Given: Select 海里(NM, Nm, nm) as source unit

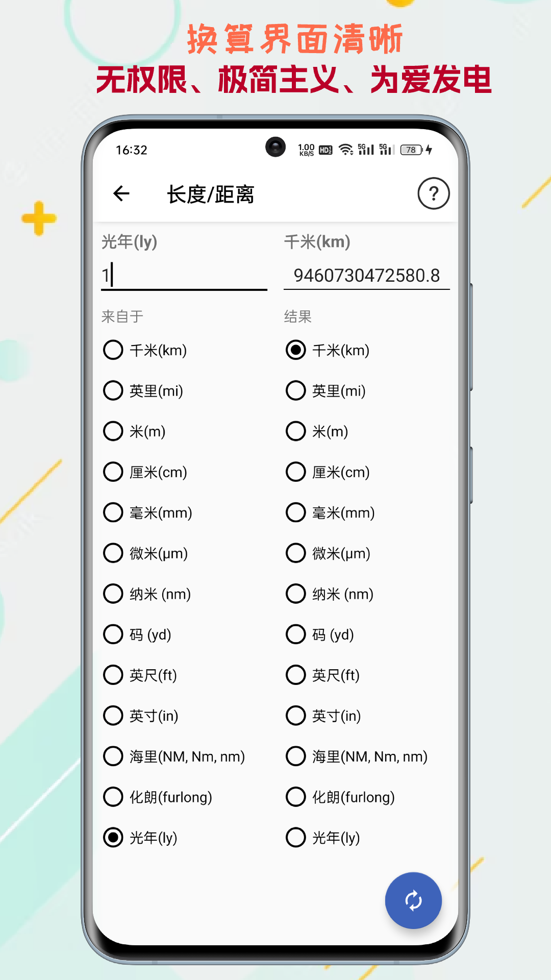Looking at the screenshot, I should pos(113,756).
